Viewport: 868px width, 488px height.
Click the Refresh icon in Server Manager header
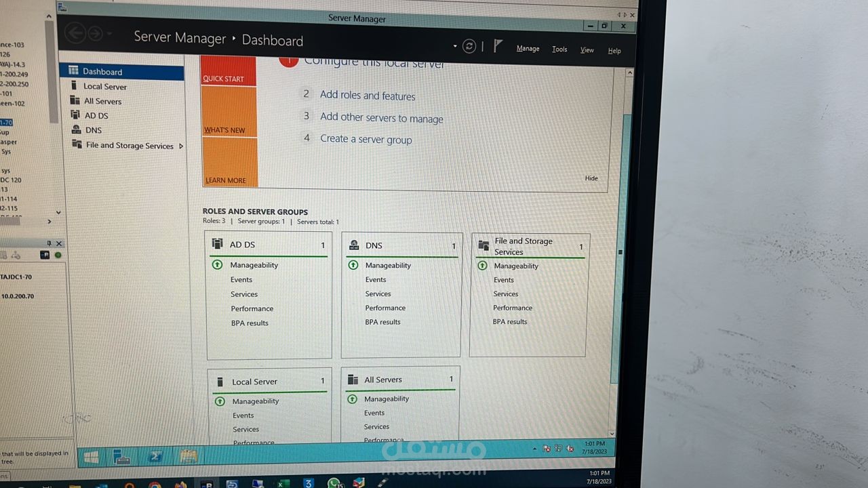click(x=469, y=46)
